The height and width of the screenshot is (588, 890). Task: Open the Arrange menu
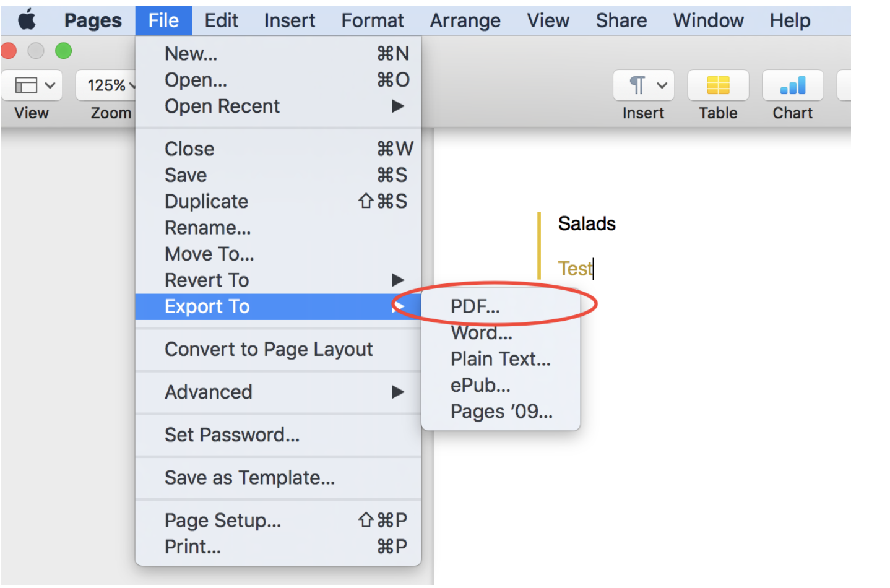[465, 20]
